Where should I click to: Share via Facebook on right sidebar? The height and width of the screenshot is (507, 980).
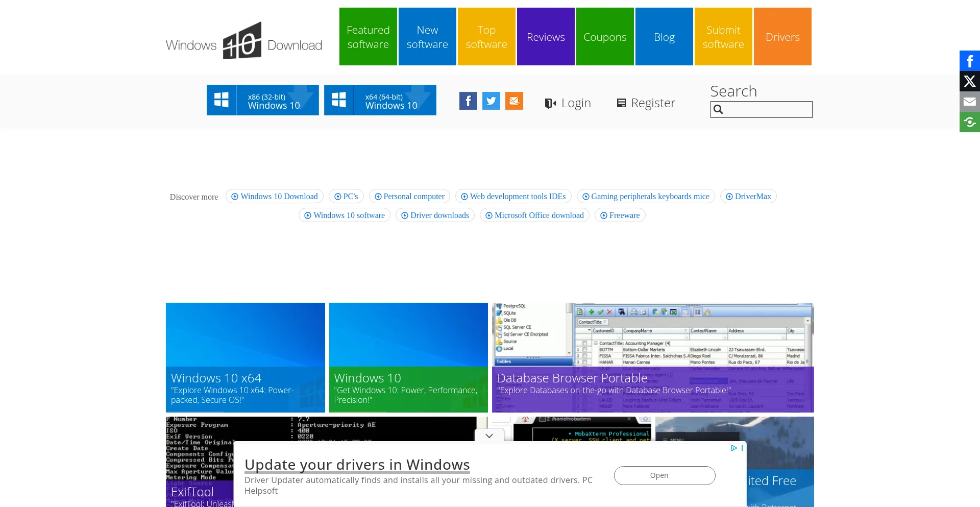pos(969,61)
